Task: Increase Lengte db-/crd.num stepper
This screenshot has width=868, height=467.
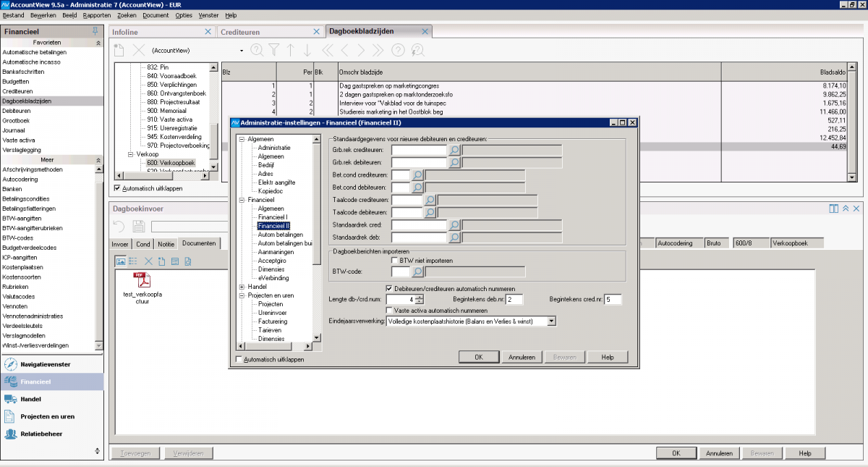Action: [420, 297]
